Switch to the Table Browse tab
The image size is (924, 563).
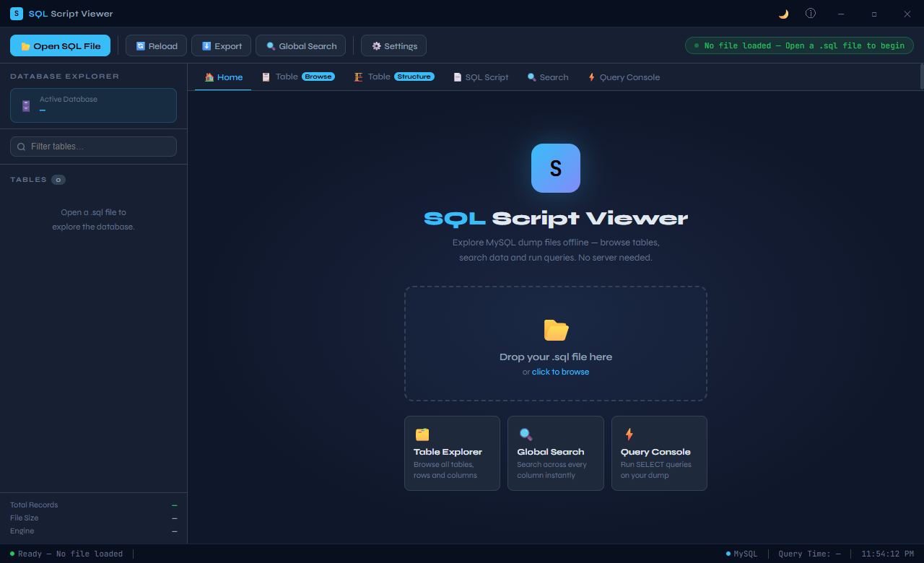298,77
